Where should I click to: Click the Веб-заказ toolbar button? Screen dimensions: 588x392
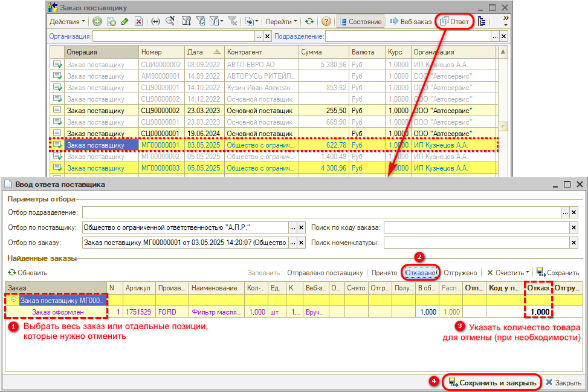click(411, 21)
